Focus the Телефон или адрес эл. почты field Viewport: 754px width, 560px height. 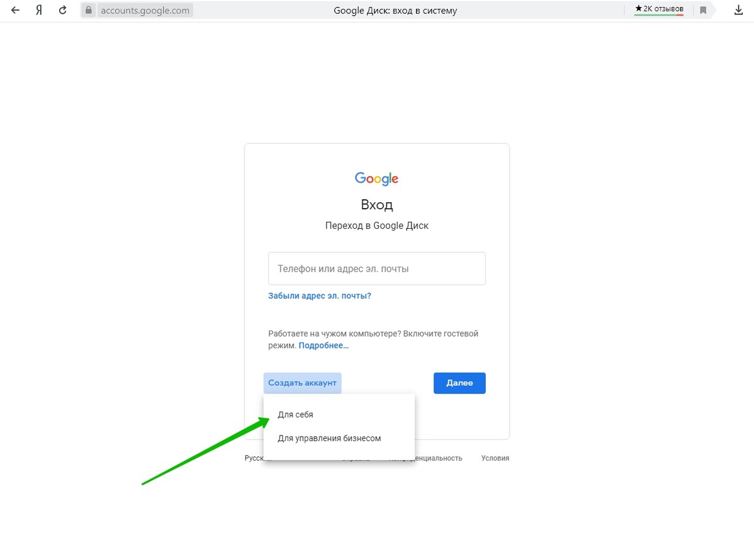(x=377, y=268)
